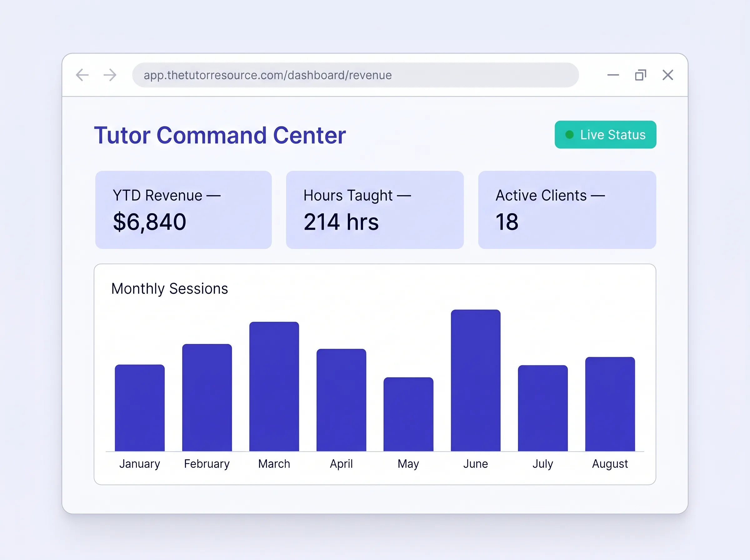Click the $6,840 revenue value
The image size is (750, 560).
pyautogui.click(x=149, y=222)
